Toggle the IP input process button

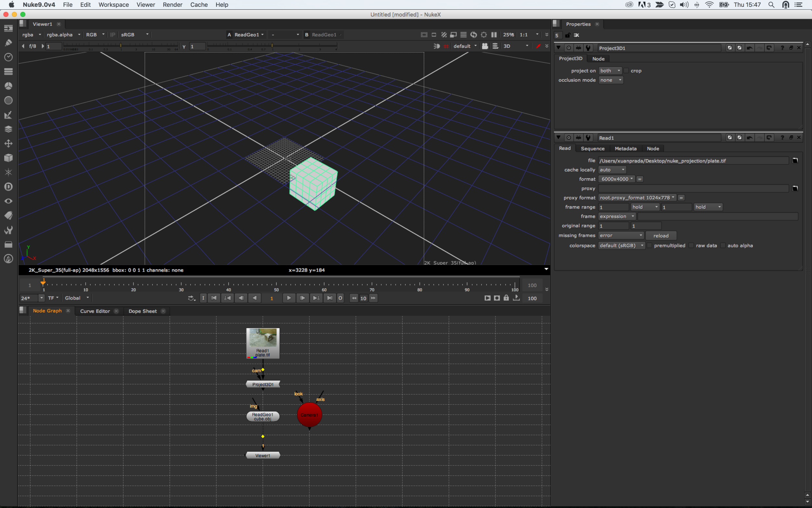point(113,34)
